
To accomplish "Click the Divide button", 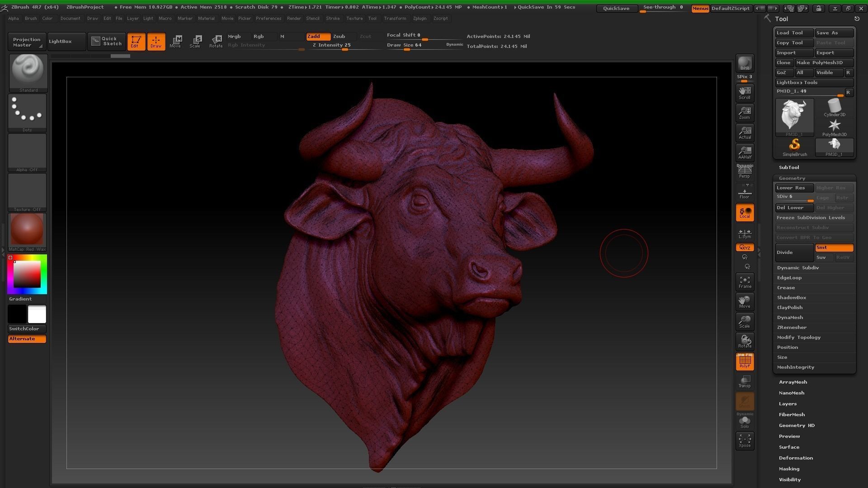I will point(794,252).
